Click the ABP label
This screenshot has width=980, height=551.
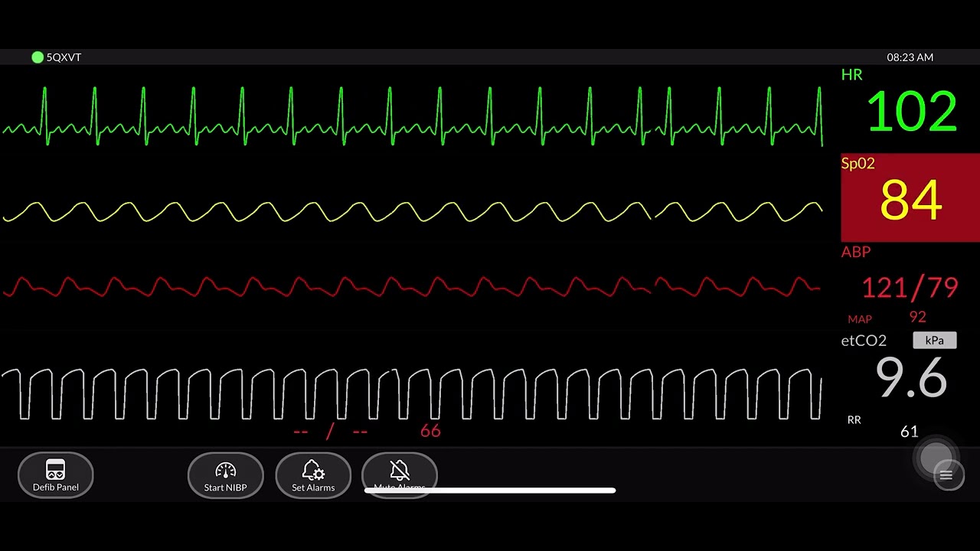(855, 252)
